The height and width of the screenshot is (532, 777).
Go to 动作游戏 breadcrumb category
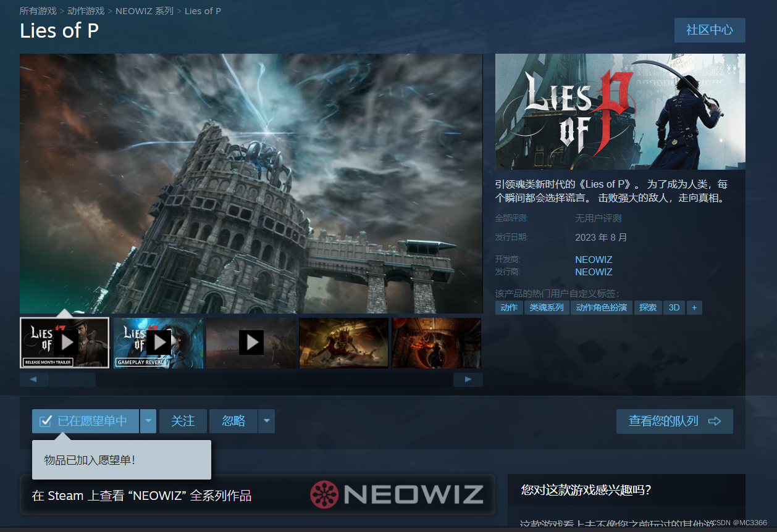tap(86, 11)
